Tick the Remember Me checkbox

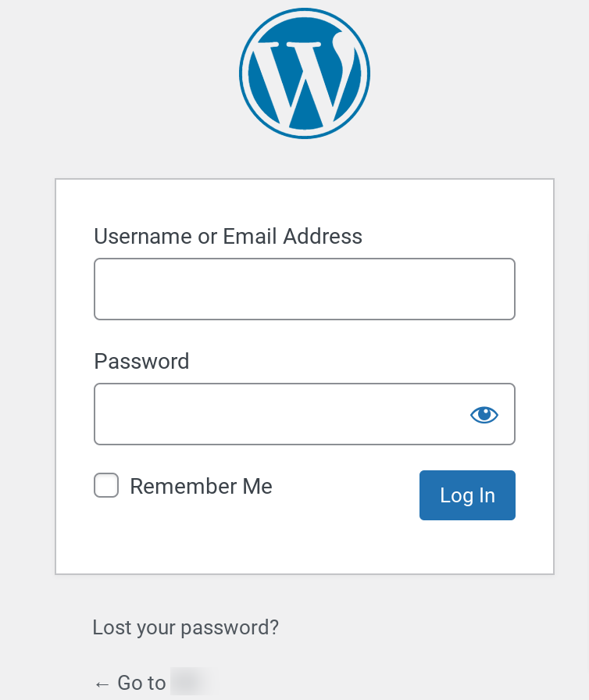106,485
